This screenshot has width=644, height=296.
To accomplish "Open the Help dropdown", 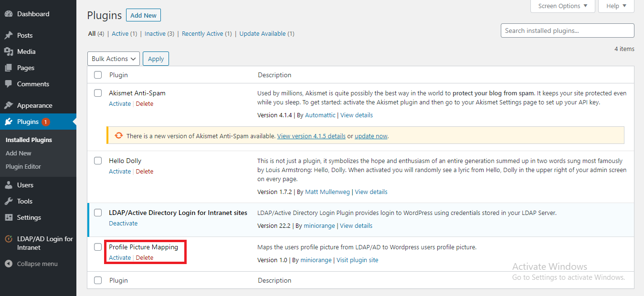I will tap(616, 6).
